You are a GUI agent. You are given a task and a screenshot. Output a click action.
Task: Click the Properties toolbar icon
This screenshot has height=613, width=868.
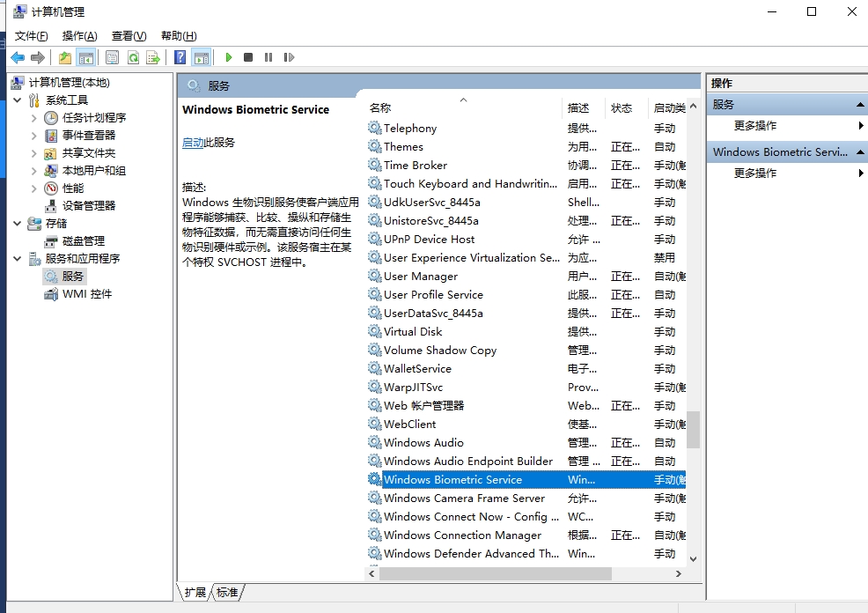click(112, 57)
